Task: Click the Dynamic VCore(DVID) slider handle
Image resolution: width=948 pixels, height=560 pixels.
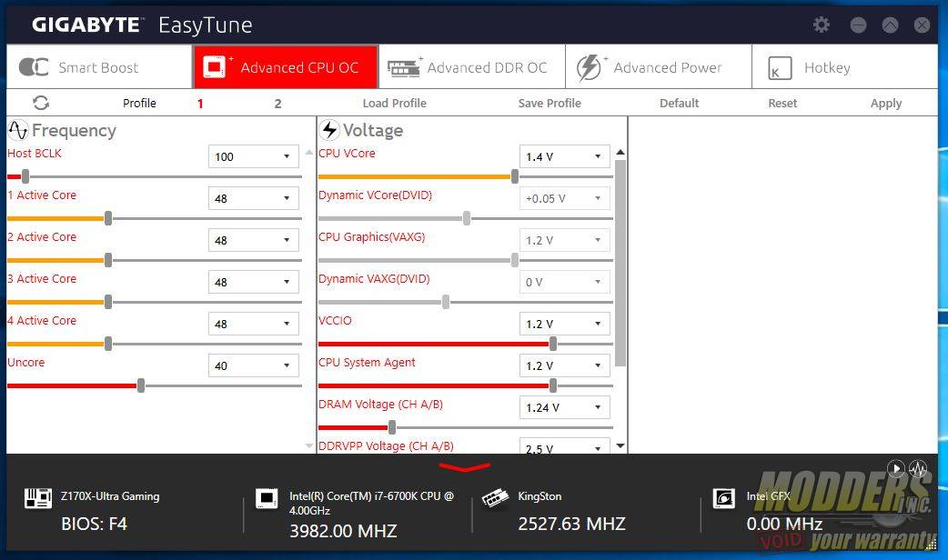Action: [x=467, y=218]
